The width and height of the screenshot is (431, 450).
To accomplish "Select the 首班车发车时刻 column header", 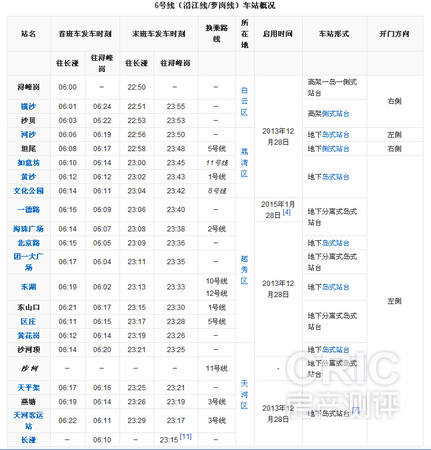I will [85, 34].
